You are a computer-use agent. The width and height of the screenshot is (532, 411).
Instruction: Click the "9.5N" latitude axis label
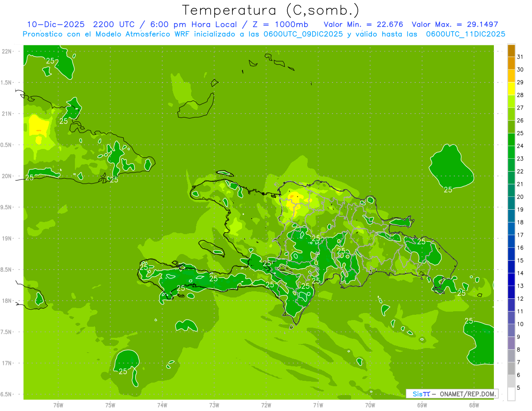point(6,207)
